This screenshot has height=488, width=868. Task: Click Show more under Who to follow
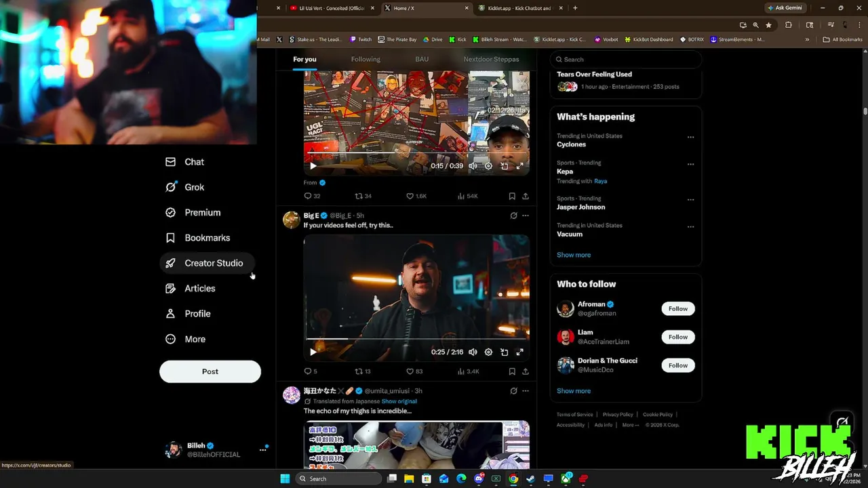(x=574, y=391)
